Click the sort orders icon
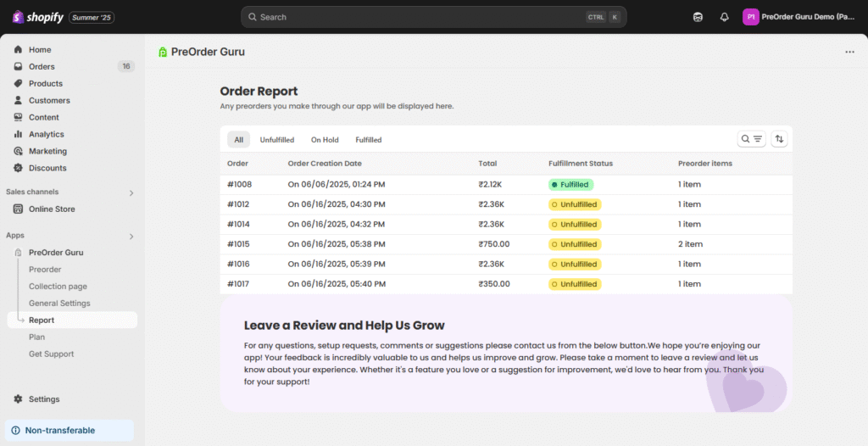 (x=779, y=139)
